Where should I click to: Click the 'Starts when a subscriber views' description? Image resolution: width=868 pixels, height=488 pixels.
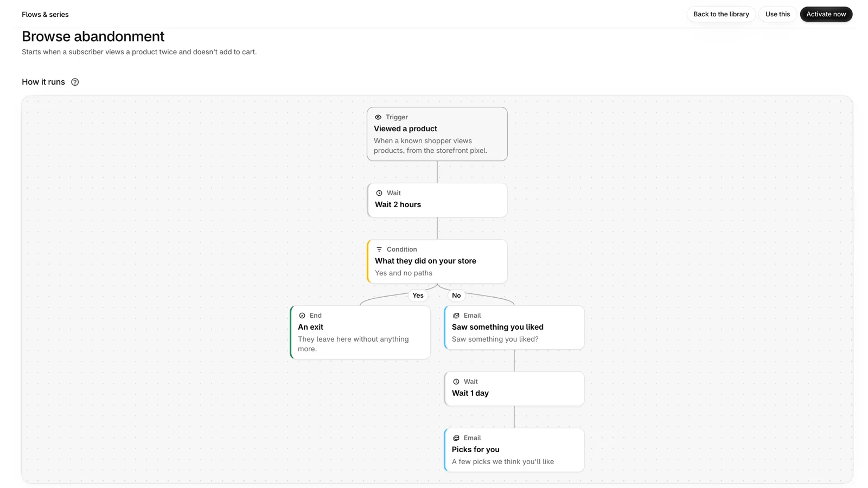139,52
